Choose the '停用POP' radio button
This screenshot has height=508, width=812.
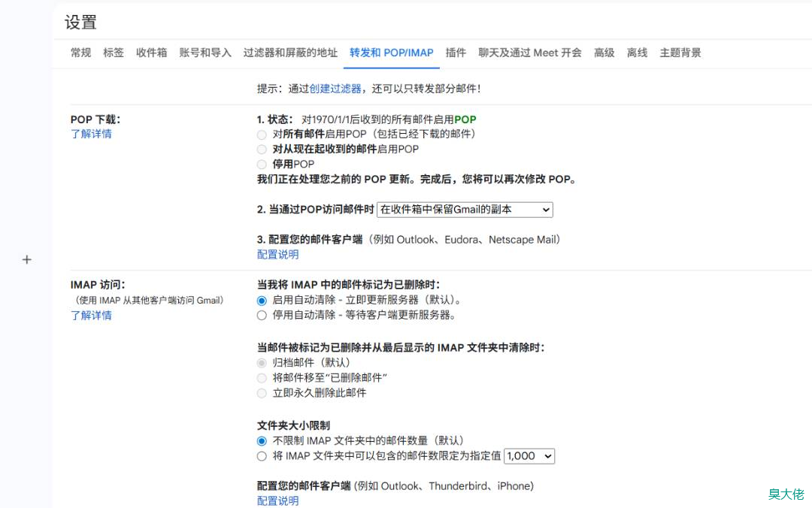coord(262,165)
